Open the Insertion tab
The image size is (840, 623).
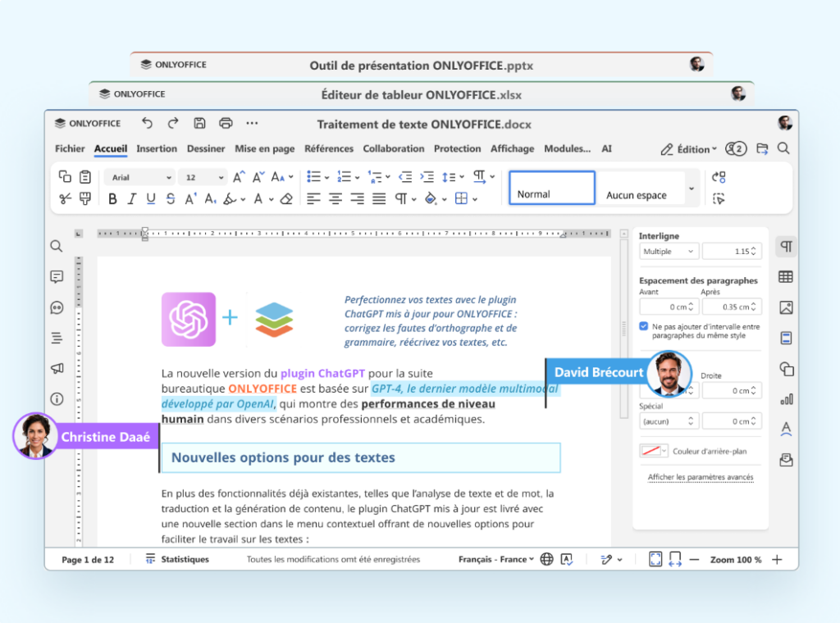point(157,149)
